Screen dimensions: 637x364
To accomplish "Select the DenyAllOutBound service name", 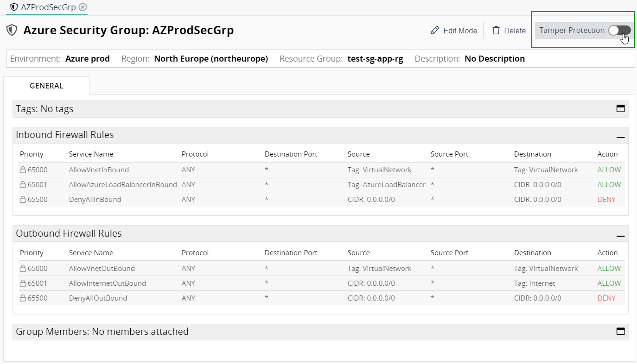I will pyautogui.click(x=98, y=298).
